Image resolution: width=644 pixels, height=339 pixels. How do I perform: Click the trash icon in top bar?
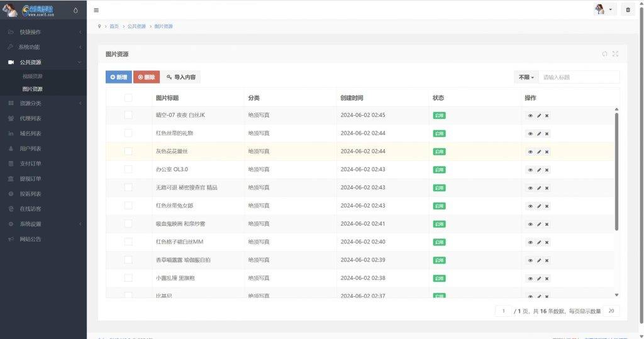pos(628,9)
